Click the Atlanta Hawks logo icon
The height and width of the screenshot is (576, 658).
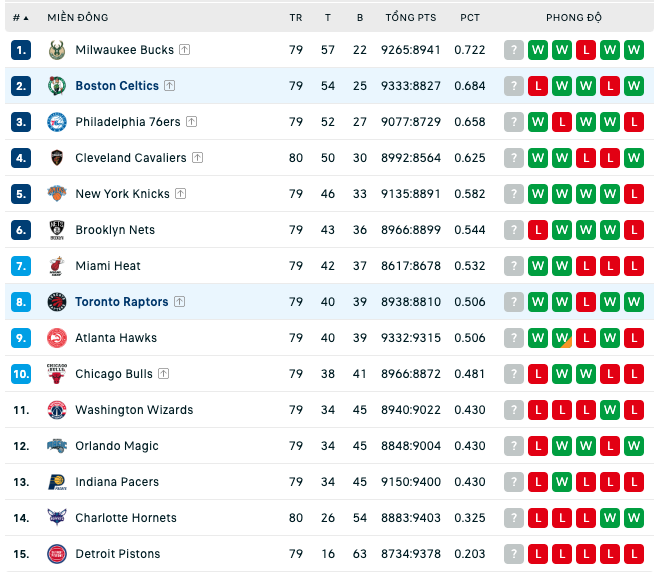click(57, 338)
